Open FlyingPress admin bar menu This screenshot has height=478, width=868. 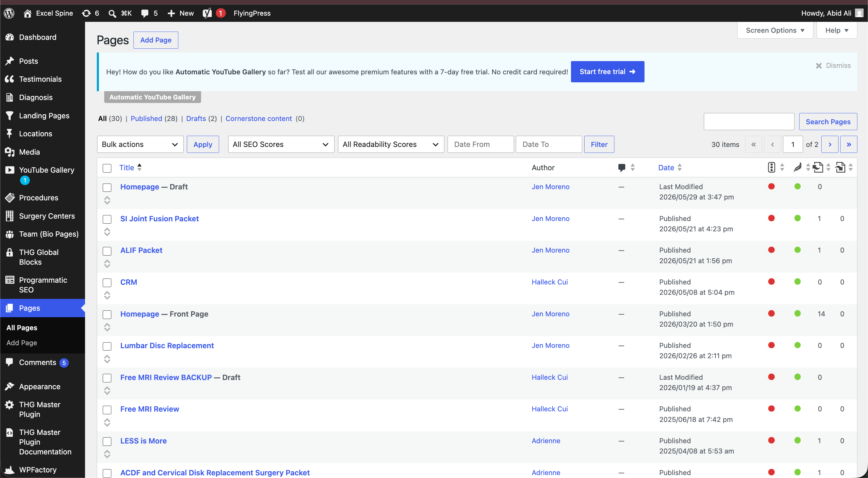[x=252, y=13]
